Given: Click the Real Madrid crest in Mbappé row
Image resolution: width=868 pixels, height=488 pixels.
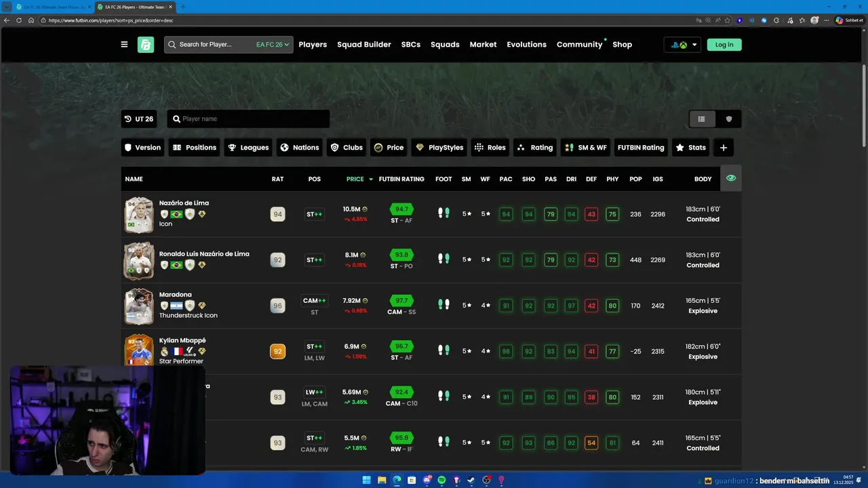Looking at the screenshot, I should tap(164, 352).
